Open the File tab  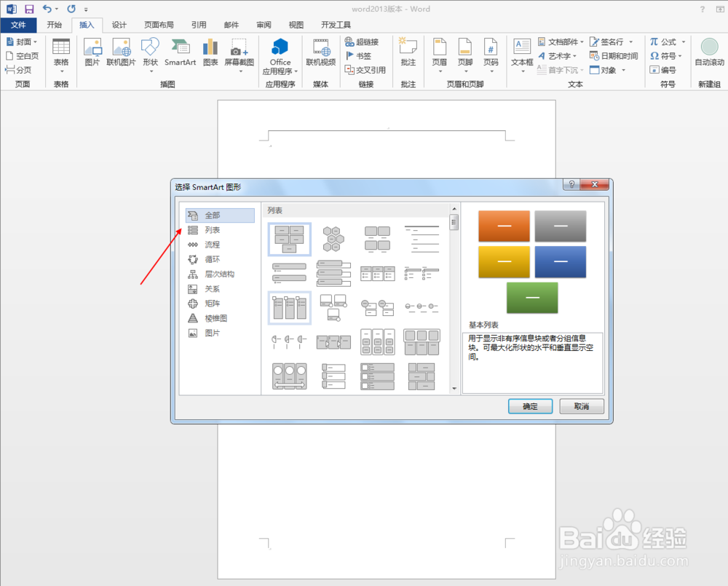tap(18, 25)
